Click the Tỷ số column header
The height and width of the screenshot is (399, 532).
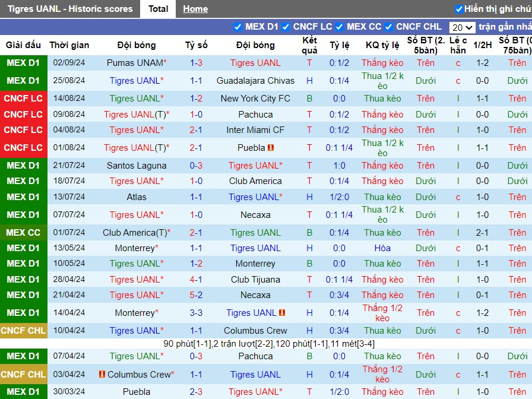tap(196, 45)
